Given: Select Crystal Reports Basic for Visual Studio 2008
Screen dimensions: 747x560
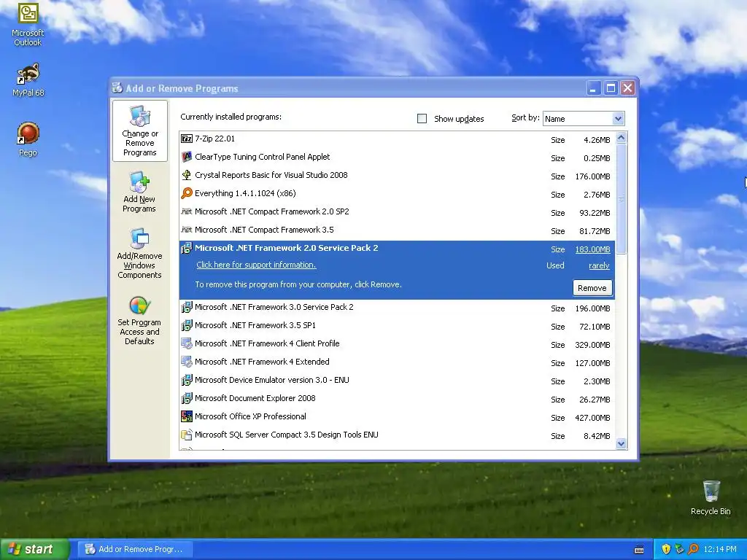Looking at the screenshot, I should pos(397,175).
